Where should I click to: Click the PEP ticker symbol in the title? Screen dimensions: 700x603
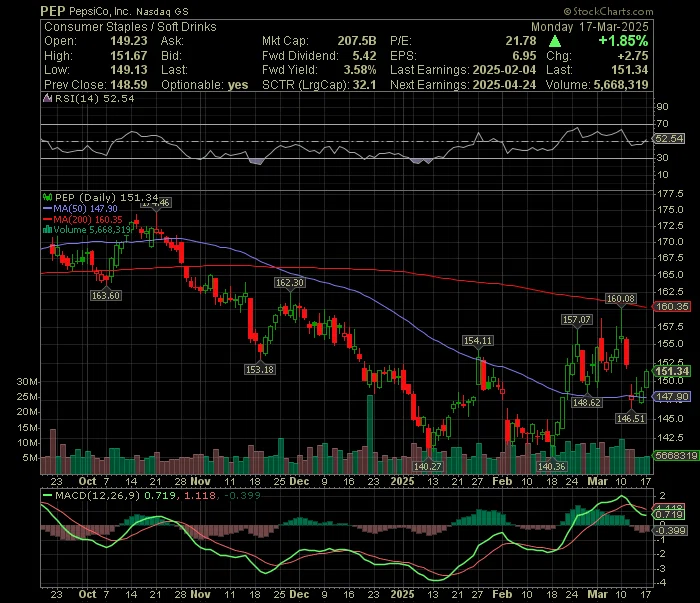pos(53,11)
